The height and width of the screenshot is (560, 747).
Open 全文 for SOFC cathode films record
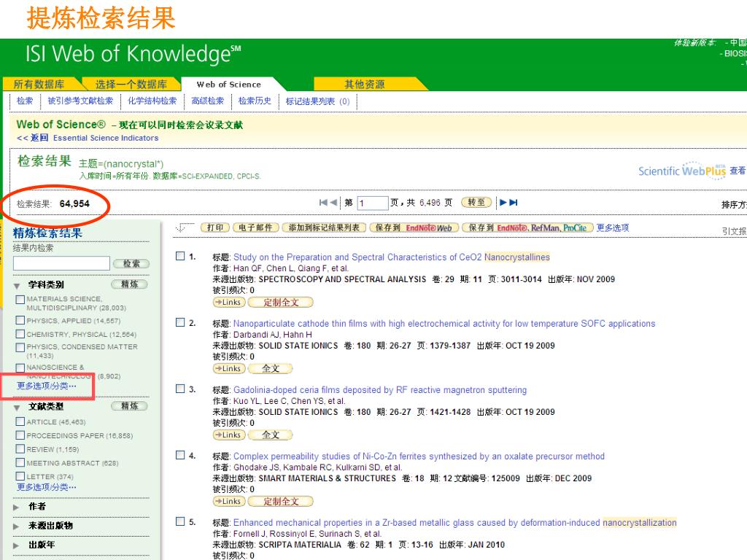tap(271, 368)
